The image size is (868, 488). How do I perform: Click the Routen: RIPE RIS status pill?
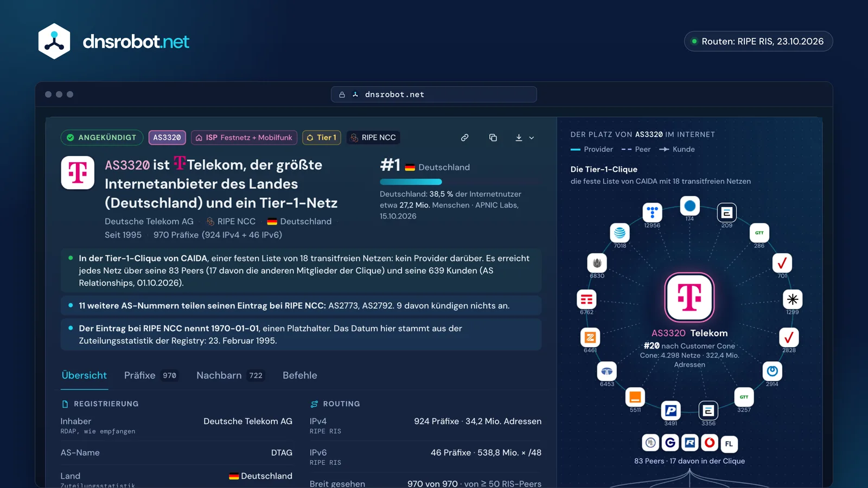758,41
